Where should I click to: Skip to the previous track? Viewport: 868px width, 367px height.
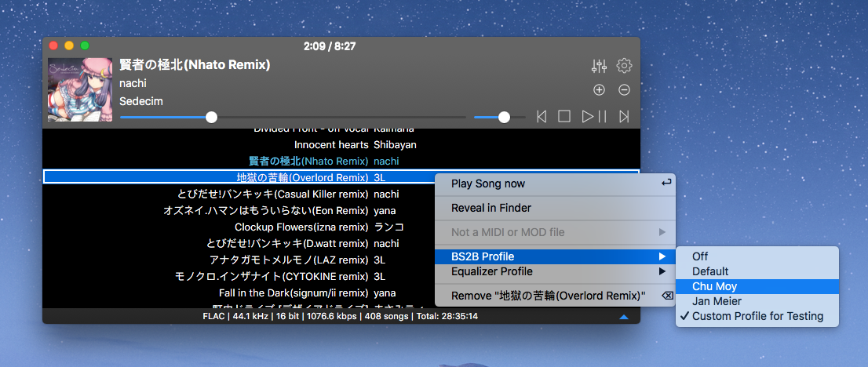(x=542, y=116)
